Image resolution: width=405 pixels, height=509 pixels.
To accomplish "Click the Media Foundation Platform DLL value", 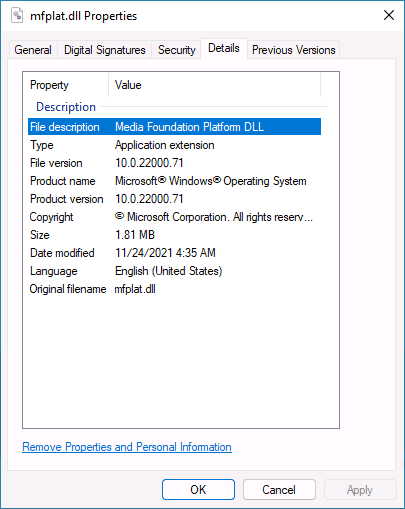I will point(189,127).
